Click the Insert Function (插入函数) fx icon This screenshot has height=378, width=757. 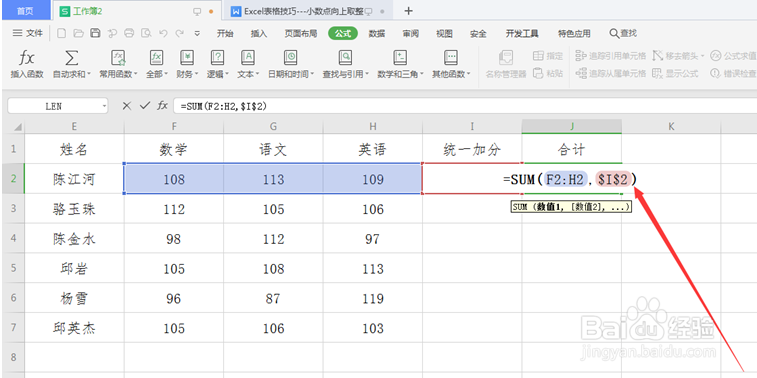pyautogui.click(x=27, y=58)
